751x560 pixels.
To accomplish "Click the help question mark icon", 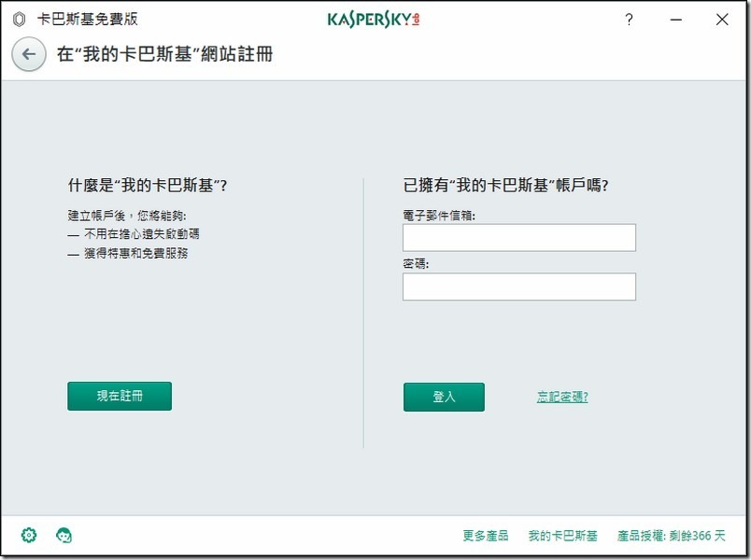I will pyautogui.click(x=629, y=20).
